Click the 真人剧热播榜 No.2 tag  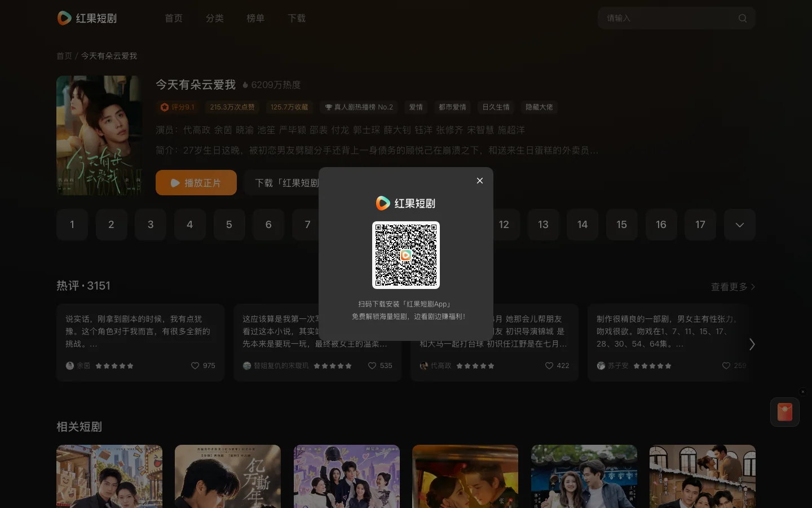coord(359,107)
